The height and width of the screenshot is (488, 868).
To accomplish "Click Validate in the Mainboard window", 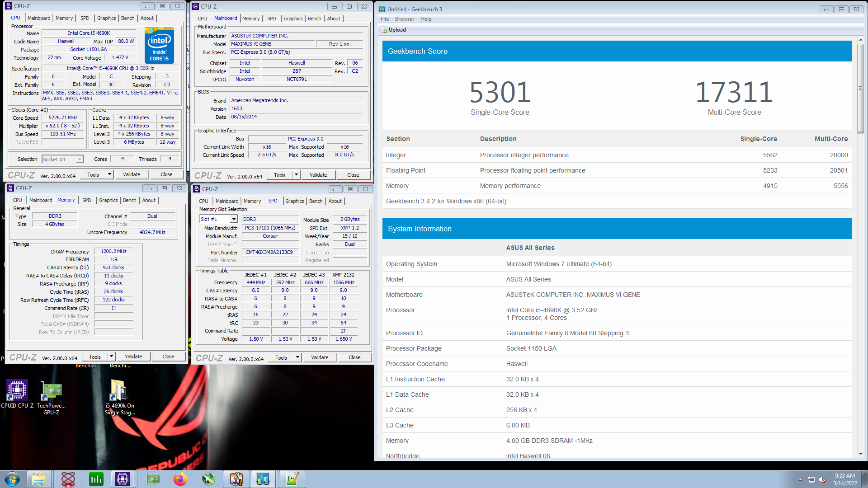I will (318, 175).
